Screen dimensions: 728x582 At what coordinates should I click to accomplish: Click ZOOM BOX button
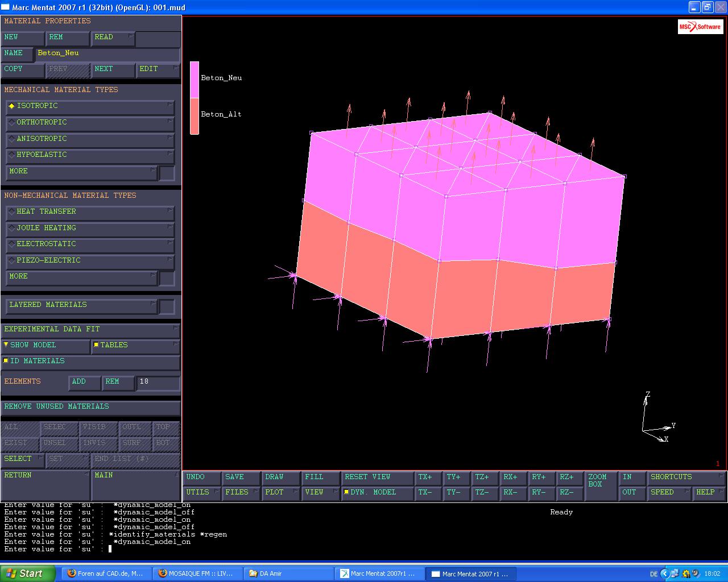[601, 485]
